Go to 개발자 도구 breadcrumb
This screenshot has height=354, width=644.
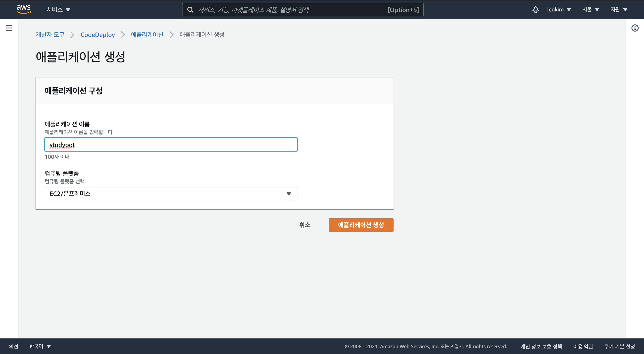click(x=50, y=34)
